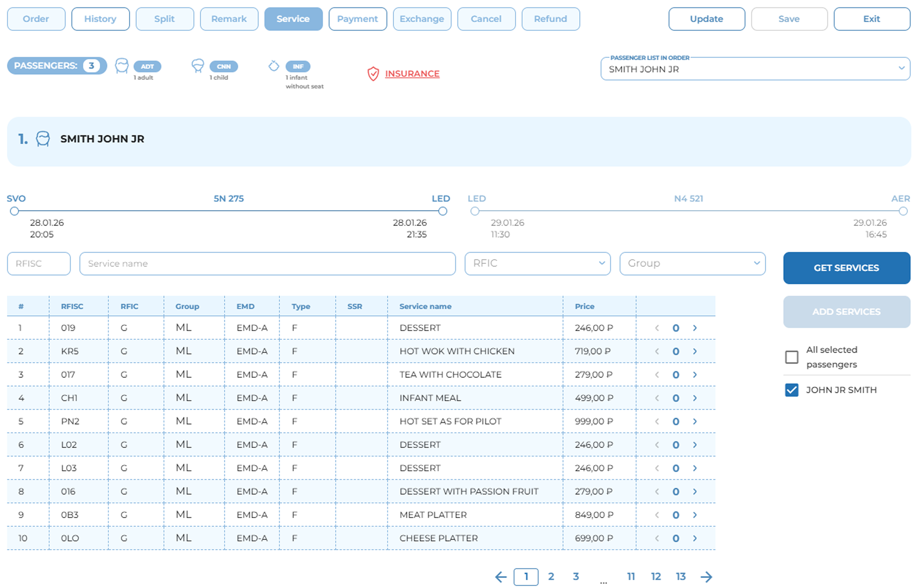Check the All selected passengers checkbox
The image size is (917, 588).
791,357
